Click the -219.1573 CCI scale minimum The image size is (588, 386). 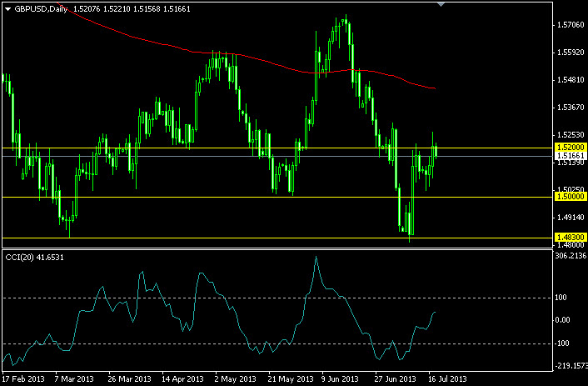[571, 366]
